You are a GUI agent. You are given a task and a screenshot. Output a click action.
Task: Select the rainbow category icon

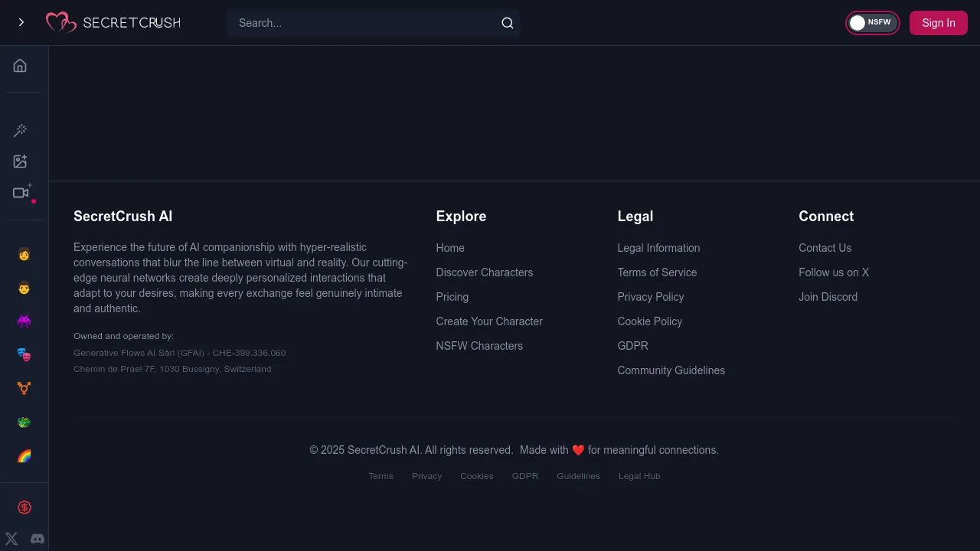click(24, 457)
